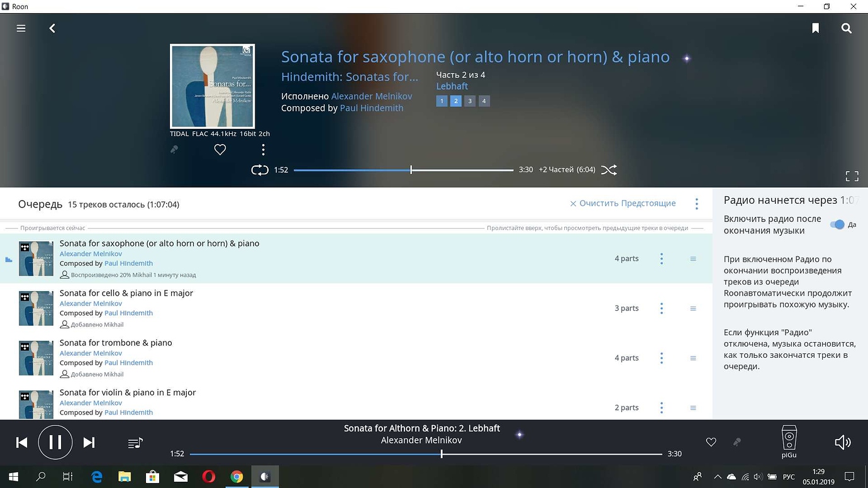The width and height of the screenshot is (868, 488).
Task: Open queue options three-dot menu near Очистить
Action: tap(696, 204)
